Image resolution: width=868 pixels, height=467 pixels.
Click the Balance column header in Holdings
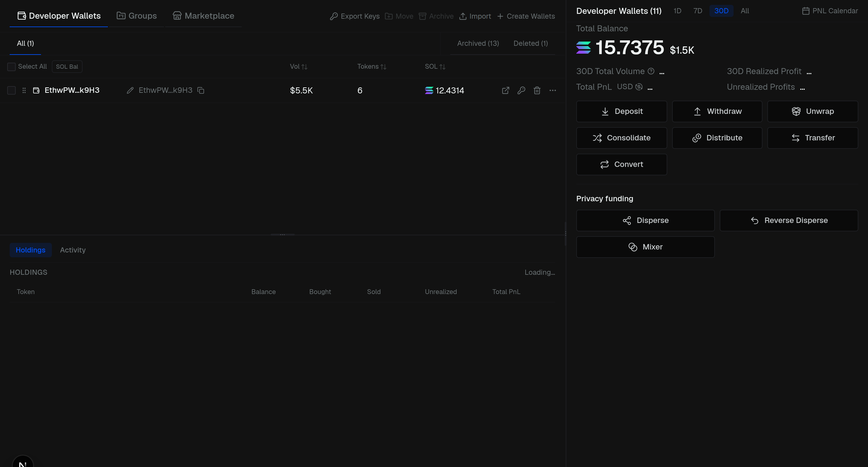tap(263, 292)
